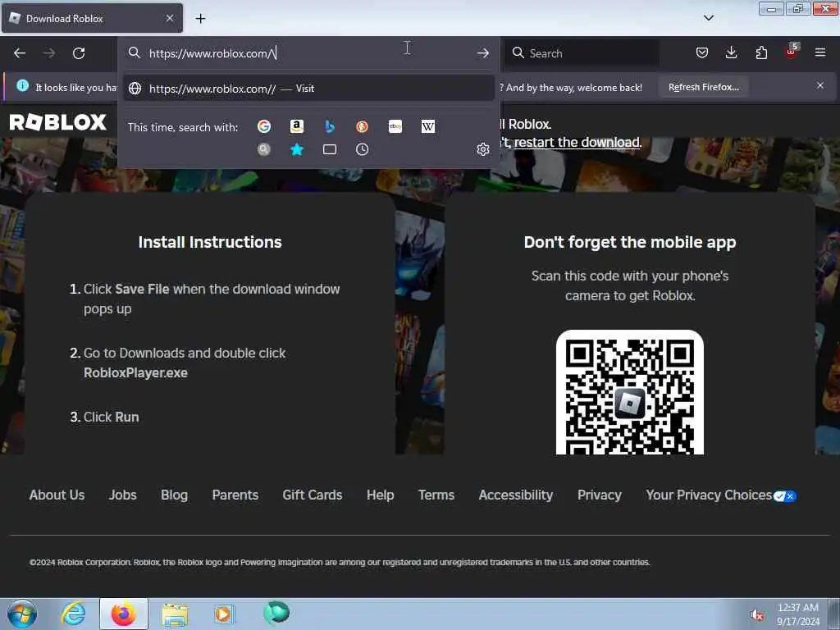Open the Jobs footer link
This screenshot has width=840, height=630.
123,495
